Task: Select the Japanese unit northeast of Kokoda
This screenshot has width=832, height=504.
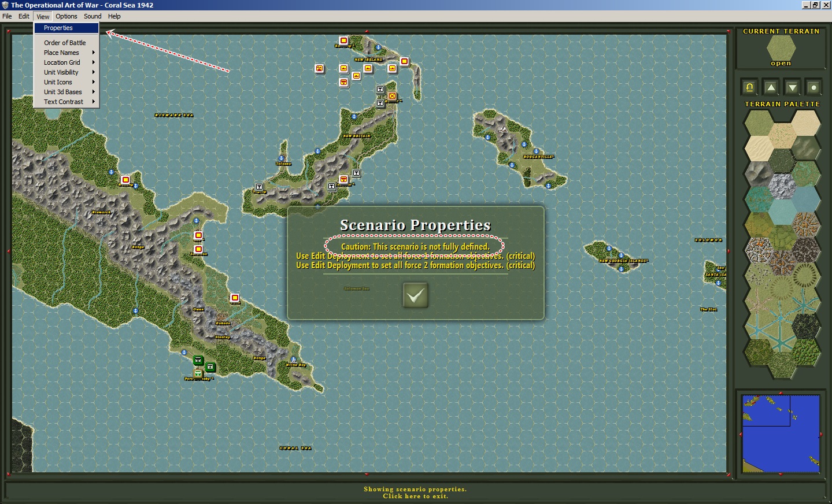Action: (235, 298)
